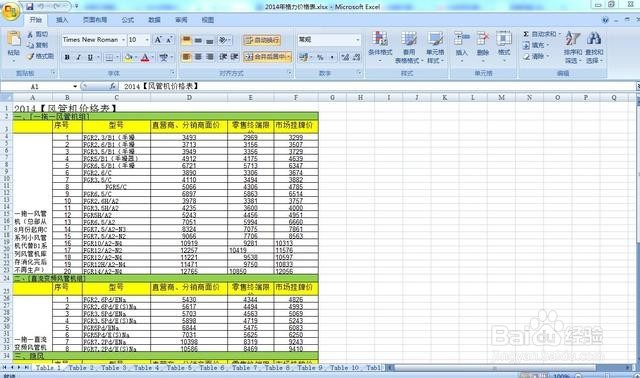This screenshot has height=378, width=640.
Task: Toggle right text alignment
Action: point(209,57)
